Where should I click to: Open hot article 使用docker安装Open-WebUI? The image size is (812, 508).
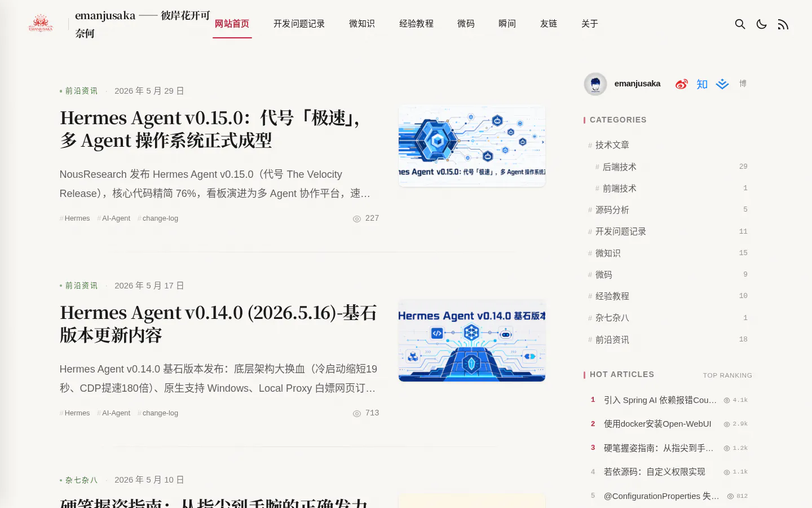click(x=657, y=424)
